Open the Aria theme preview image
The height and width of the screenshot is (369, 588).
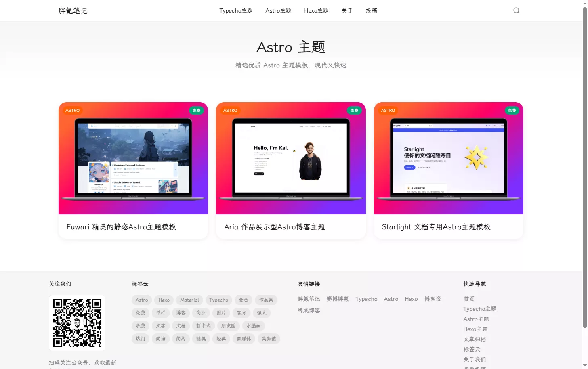(x=291, y=158)
